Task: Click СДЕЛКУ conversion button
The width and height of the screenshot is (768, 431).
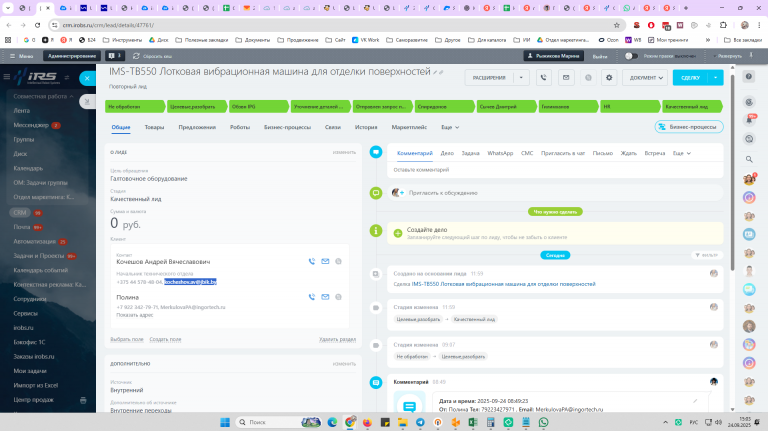Action: [x=691, y=77]
